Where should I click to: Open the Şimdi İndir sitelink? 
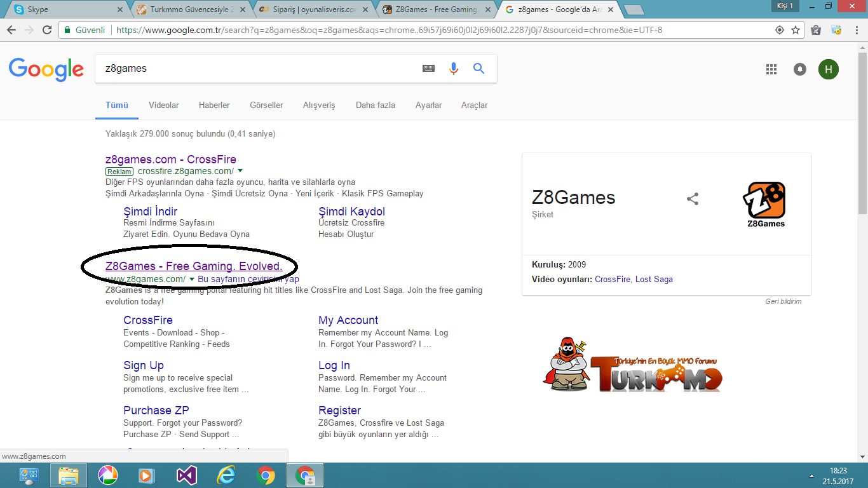(x=151, y=212)
